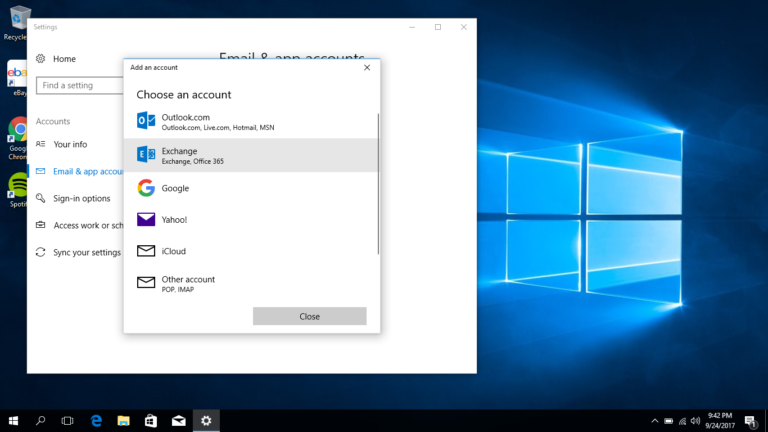Click the Access work briefcase icon
Viewport: 768px width, 432px height.
(41, 225)
